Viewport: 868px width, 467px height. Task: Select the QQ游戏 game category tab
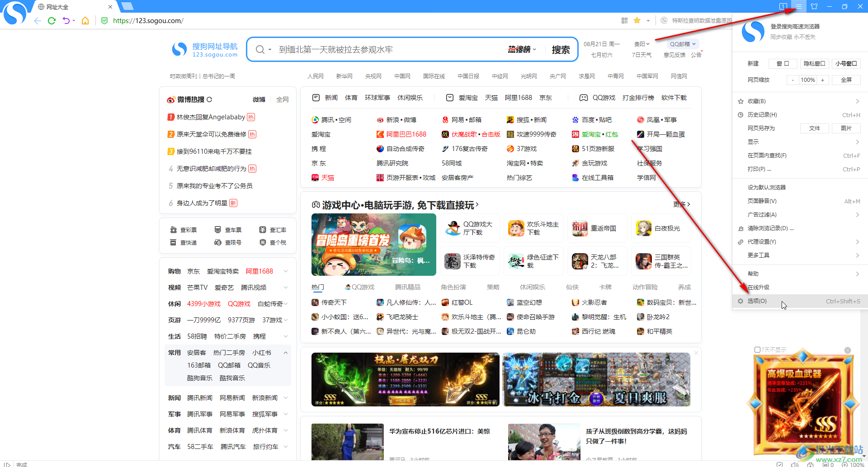[360, 287]
